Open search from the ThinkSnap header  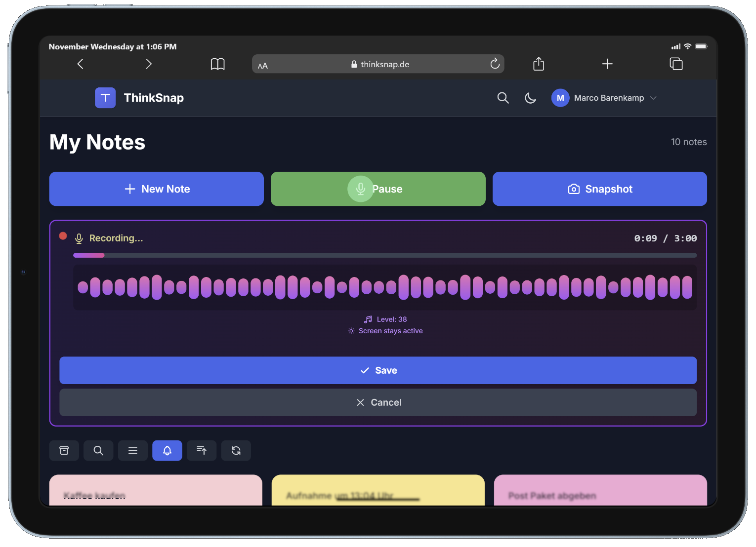(x=503, y=98)
